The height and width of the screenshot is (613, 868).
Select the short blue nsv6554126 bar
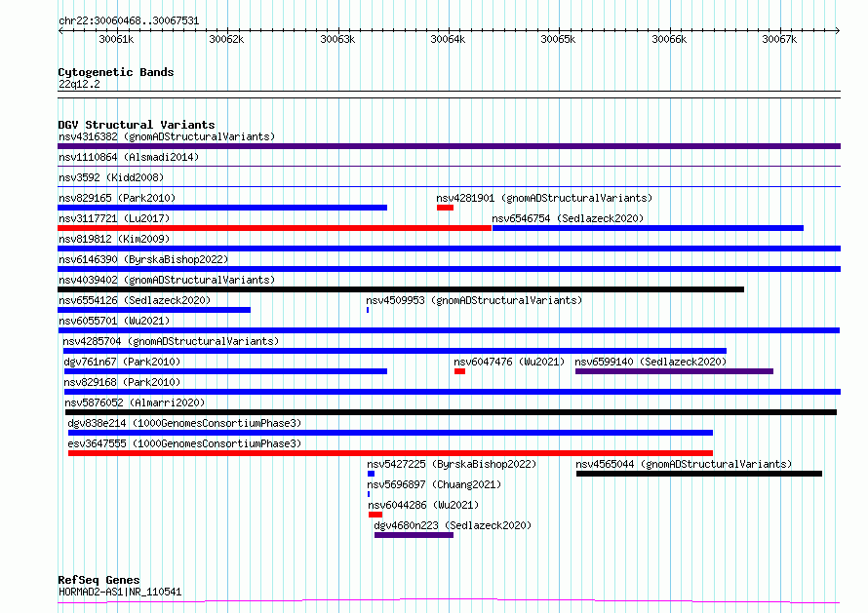(x=154, y=310)
